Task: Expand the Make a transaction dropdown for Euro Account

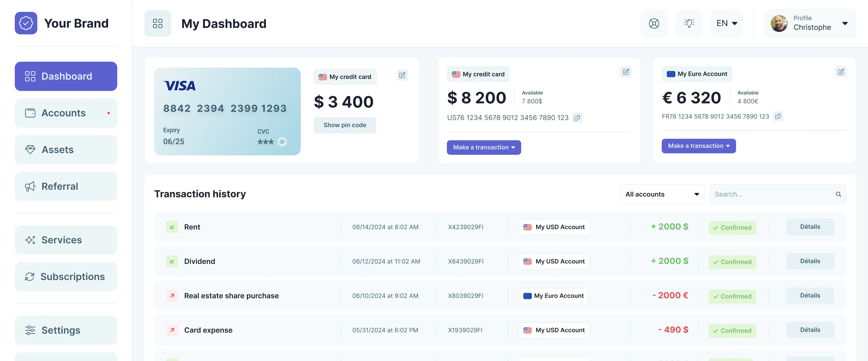Action: click(699, 146)
